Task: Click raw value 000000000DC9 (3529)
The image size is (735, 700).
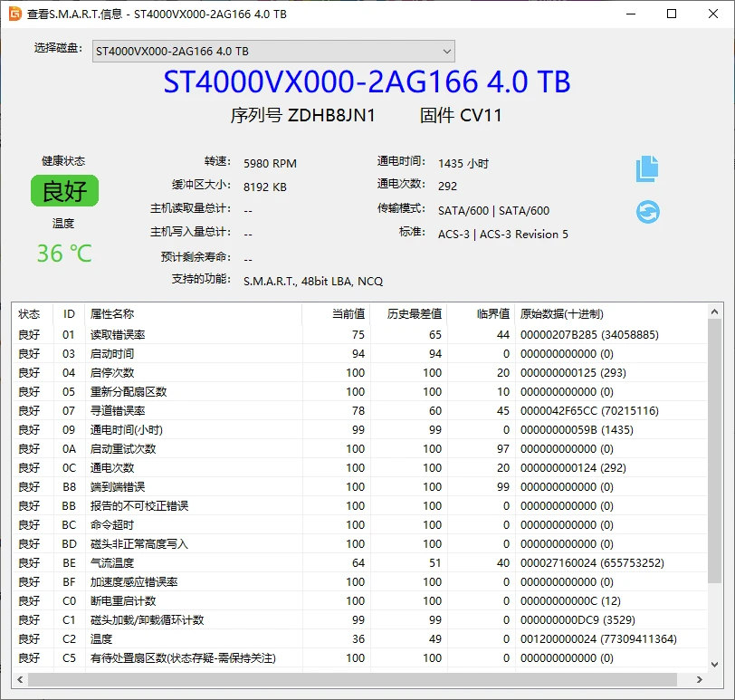Action: pos(577,619)
